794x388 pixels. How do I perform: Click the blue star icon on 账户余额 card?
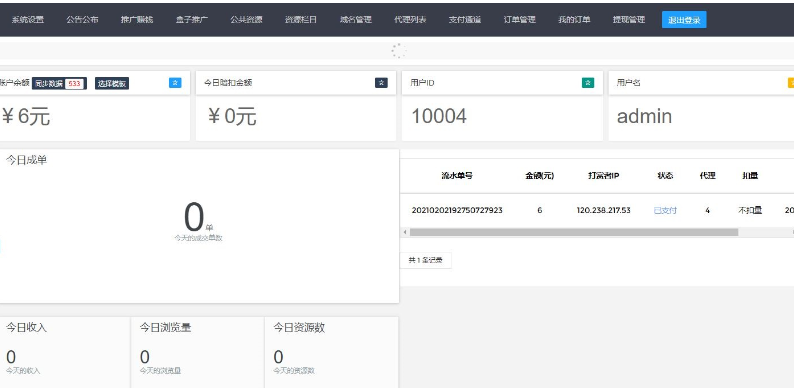175,83
